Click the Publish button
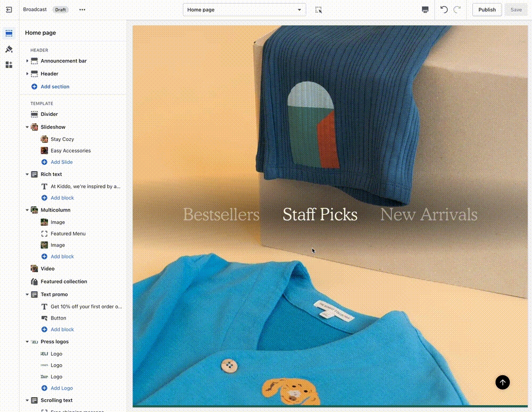 tap(487, 10)
